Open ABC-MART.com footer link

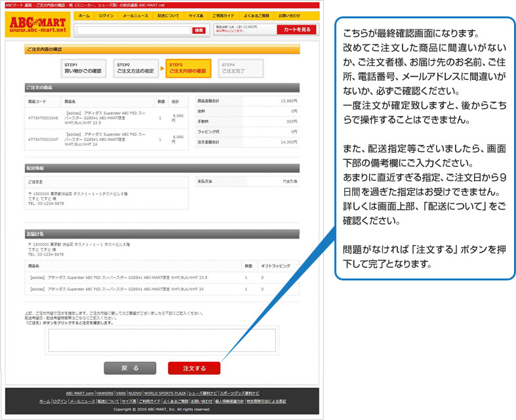point(79,393)
